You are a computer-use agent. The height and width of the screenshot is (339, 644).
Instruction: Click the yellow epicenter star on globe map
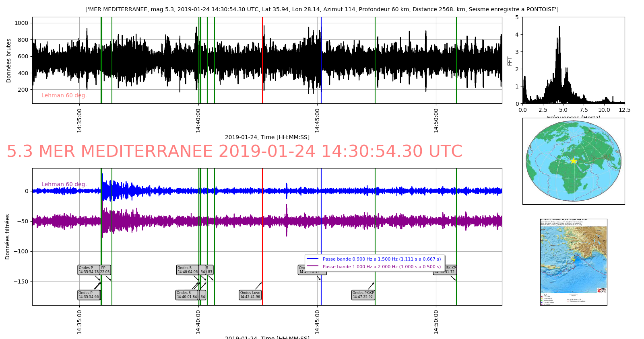[x=573, y=161]
